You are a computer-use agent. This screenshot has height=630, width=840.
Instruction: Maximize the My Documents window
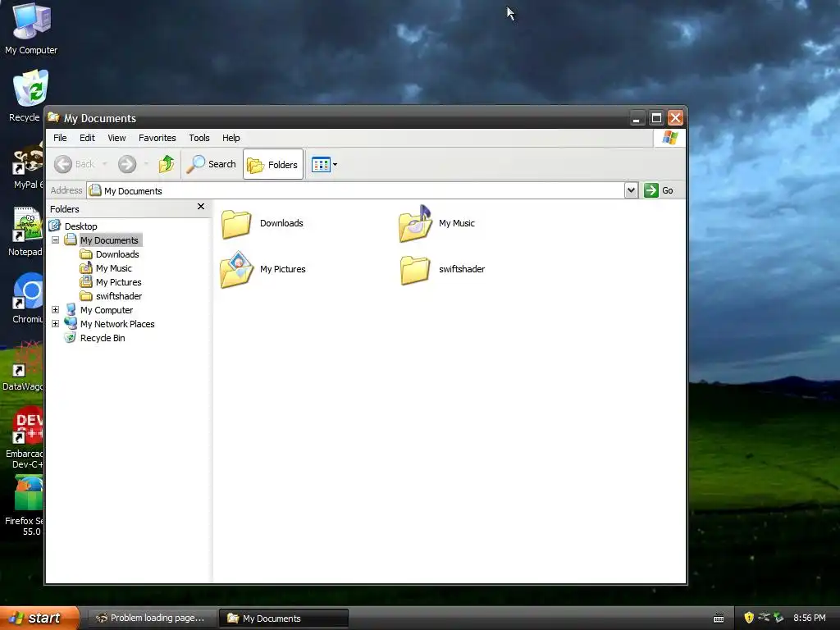[x=656, y=118]
